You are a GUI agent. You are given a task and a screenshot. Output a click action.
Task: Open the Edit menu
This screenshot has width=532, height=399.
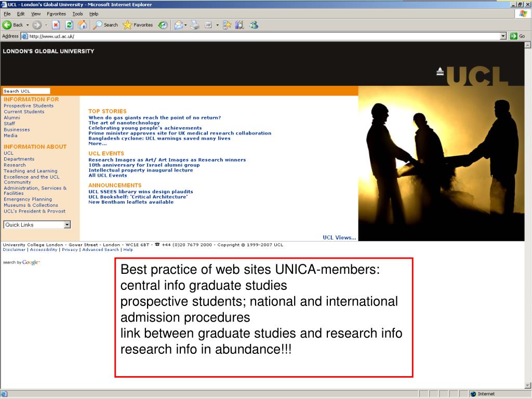pos(21,14)
